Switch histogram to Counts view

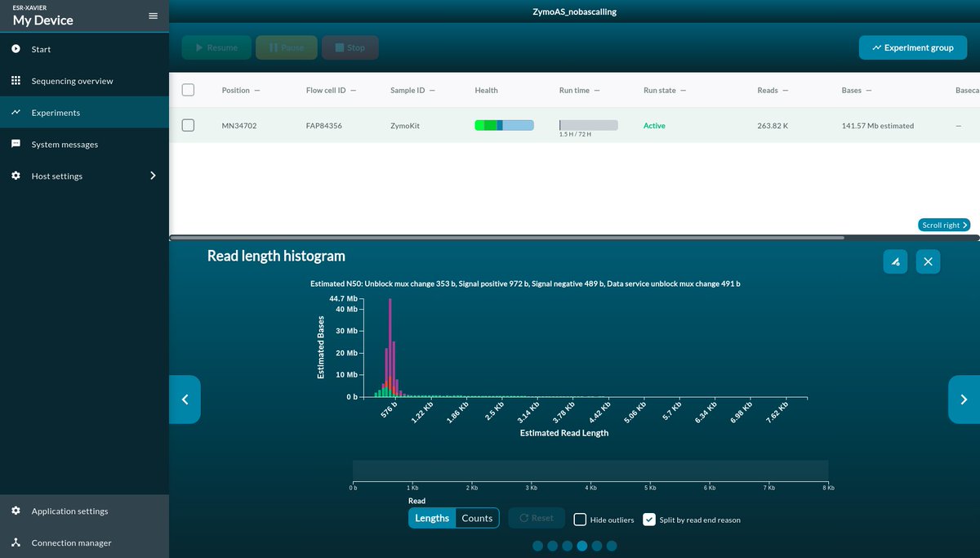click(x=477, y=518)
